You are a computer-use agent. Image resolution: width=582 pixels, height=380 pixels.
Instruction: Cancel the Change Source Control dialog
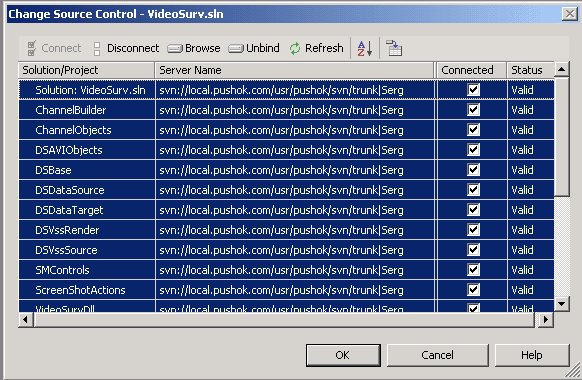[x=438, y=355]
